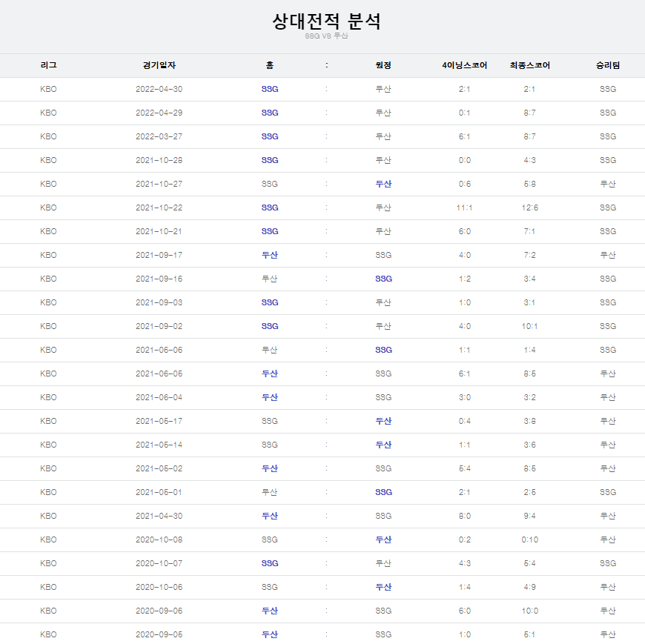Select final score '2:1' in the 2022-04-30 row
The width and height of the screenshot is (645, 644).
[x=530, y=89]
